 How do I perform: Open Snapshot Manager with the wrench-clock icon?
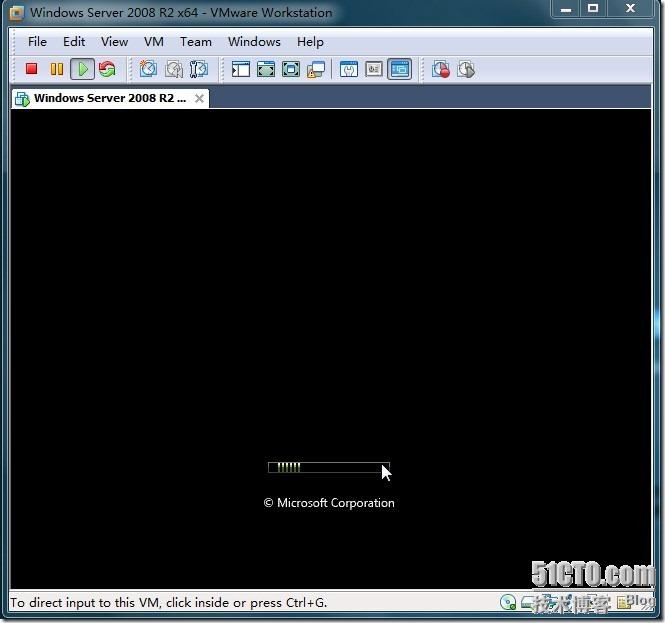(198, 69)
